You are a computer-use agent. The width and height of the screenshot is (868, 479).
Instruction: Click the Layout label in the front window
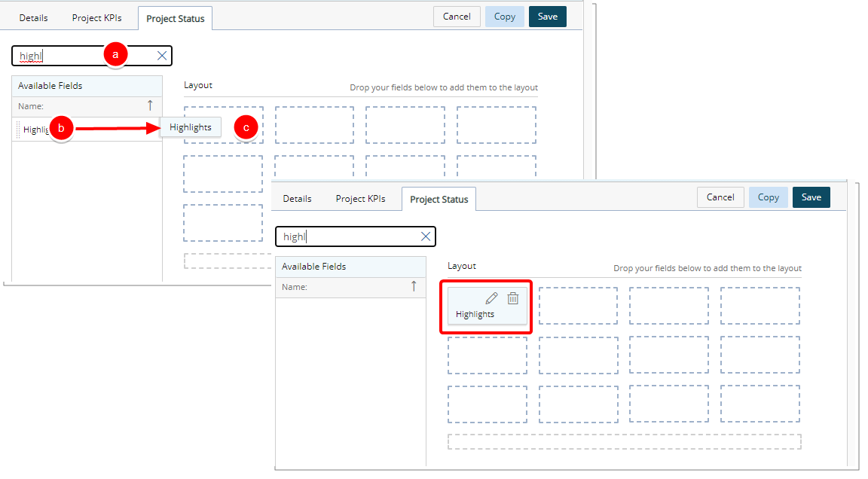(462, 266)
